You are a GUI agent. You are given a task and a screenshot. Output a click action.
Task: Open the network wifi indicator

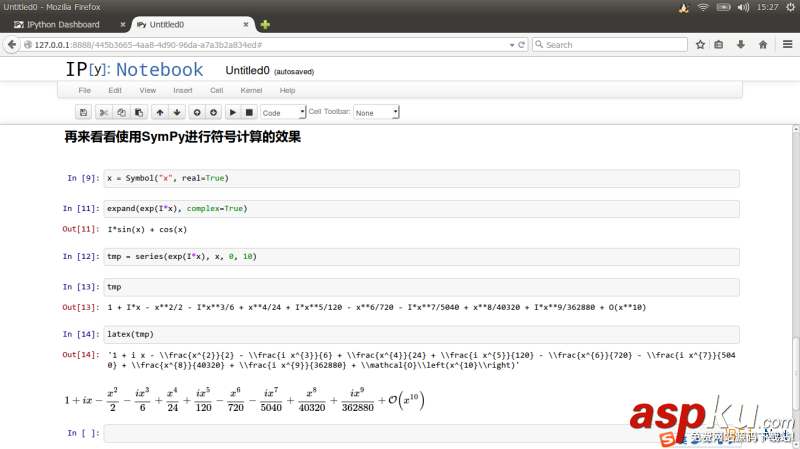tap(703, 7)
